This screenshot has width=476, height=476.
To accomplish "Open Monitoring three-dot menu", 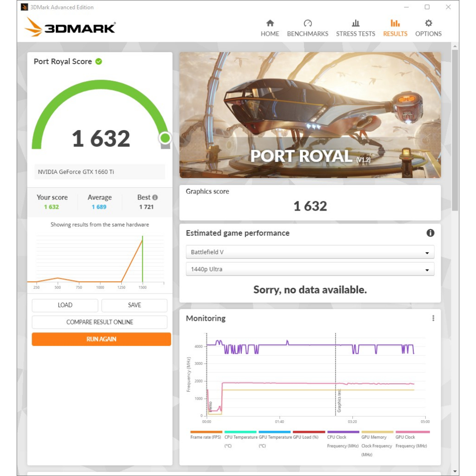I will (433, 318).
